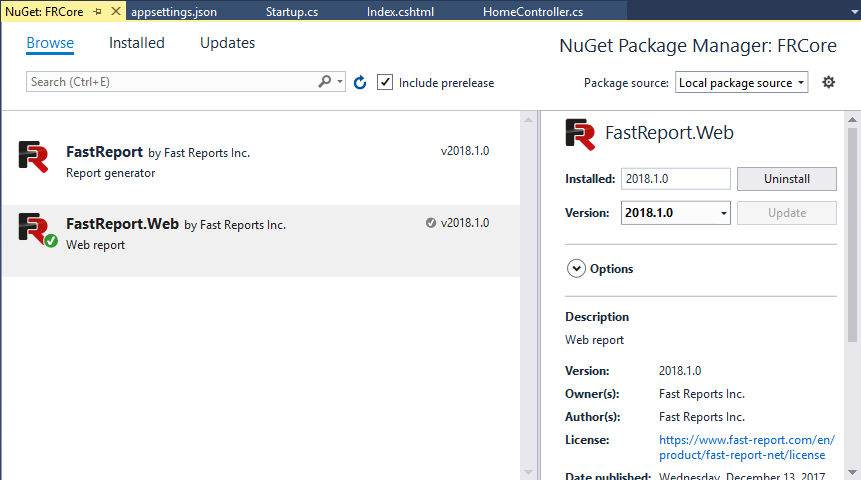The image size is (861, 480).
Task: Click the search magnifier icon
Action: (325, 82)
